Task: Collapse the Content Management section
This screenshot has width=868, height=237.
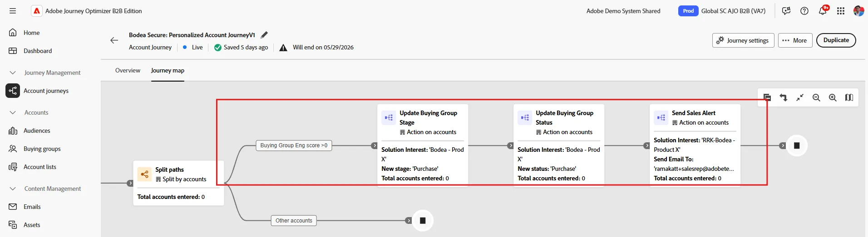Action: click(x=13, y=189)
